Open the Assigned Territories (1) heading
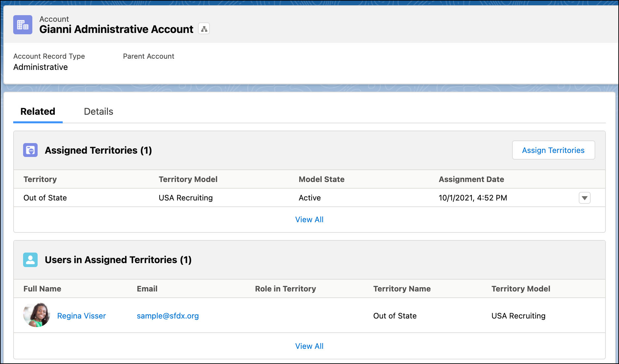The width and height of the screenshot is (619, 364). 98,150
